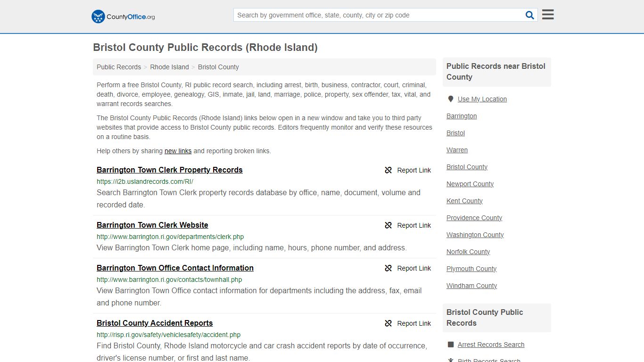This screenshot has width=644, height=362.
Task: Visit the risp.ri.gov accident.php URL
Action: pos(168,335)
